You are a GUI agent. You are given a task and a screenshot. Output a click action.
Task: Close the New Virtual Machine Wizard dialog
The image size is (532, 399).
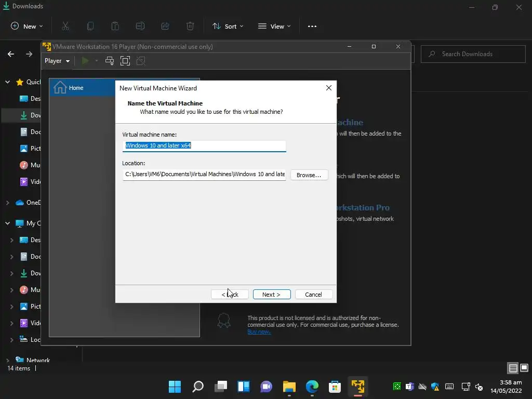[329, 88]
